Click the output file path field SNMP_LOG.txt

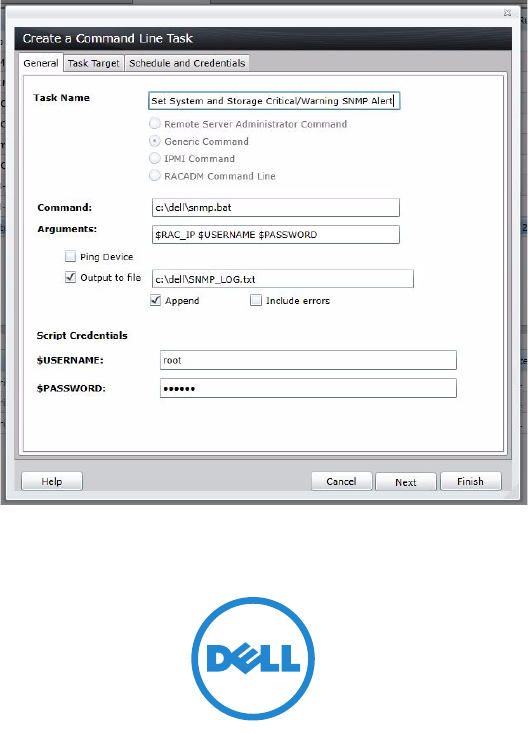click(x=283, y=279)
